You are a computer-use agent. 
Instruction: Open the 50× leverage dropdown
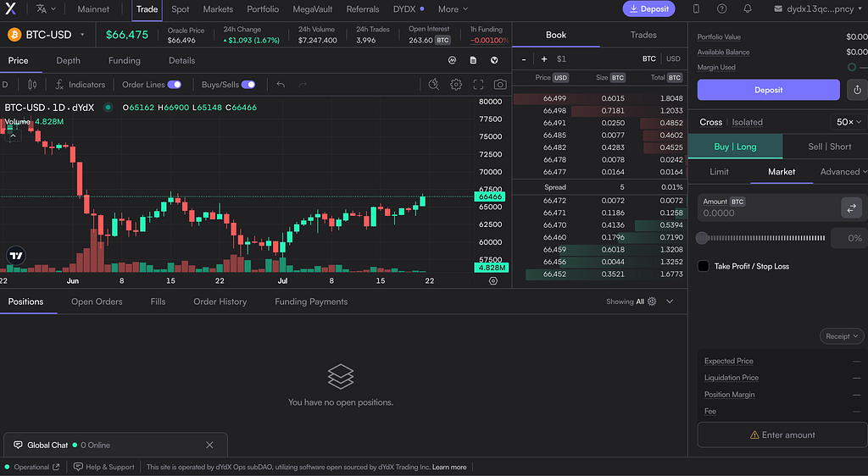coord(848,122)
